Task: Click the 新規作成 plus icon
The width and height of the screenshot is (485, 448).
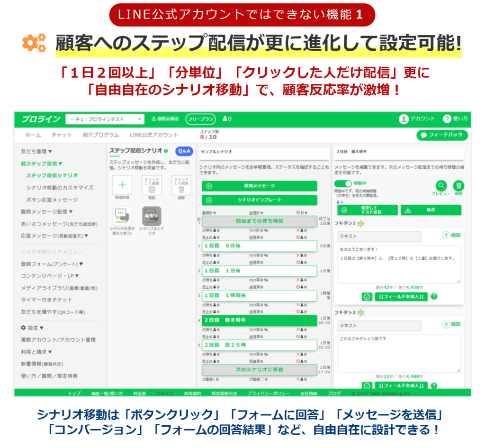Action: point(122,184)
